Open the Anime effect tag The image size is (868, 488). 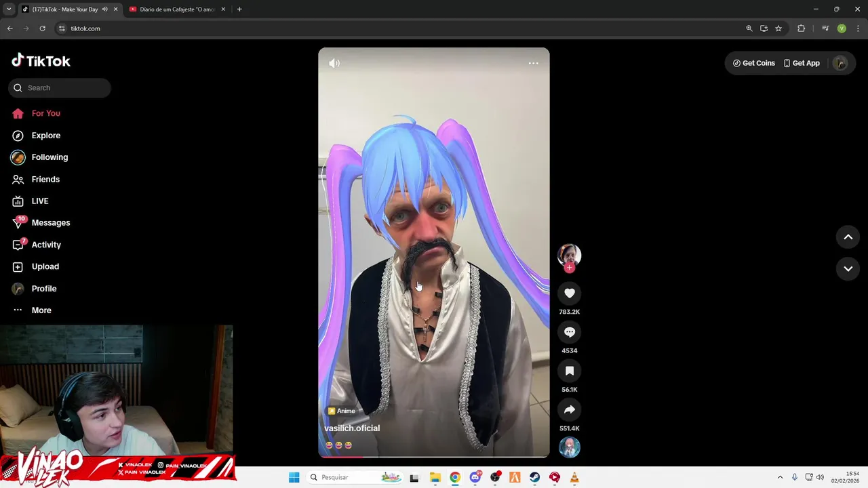(342, 411)
